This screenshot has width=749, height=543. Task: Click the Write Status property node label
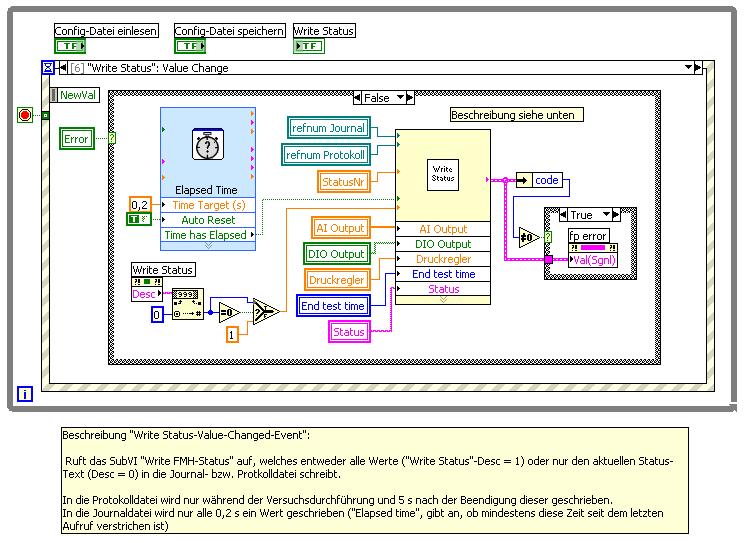coord(163,270)
